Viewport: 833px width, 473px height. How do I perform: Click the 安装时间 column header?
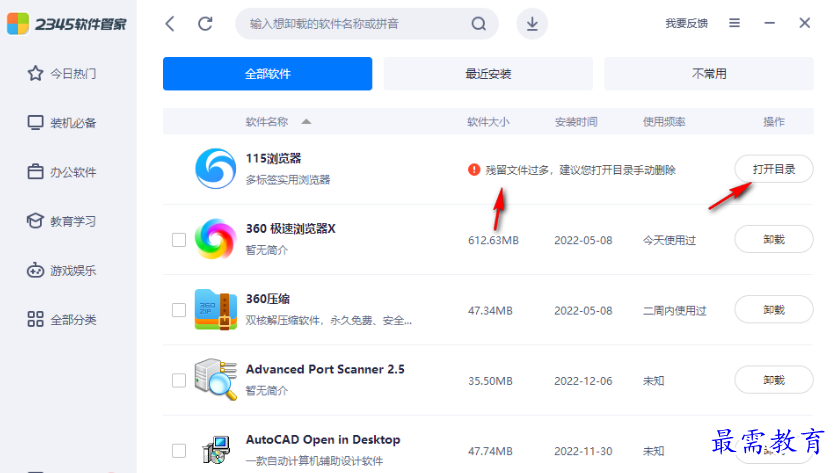point(576,122)
